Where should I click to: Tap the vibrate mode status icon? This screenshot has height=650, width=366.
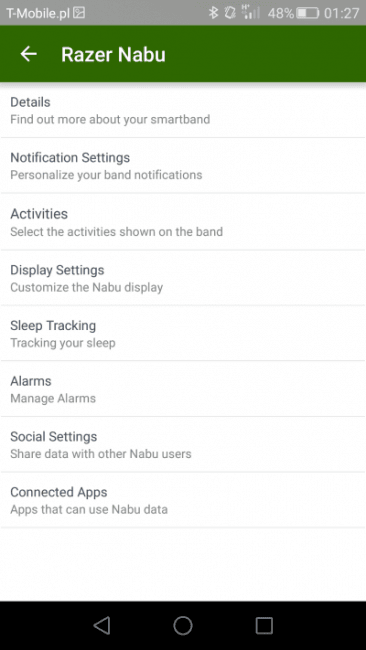pos(230,13)
